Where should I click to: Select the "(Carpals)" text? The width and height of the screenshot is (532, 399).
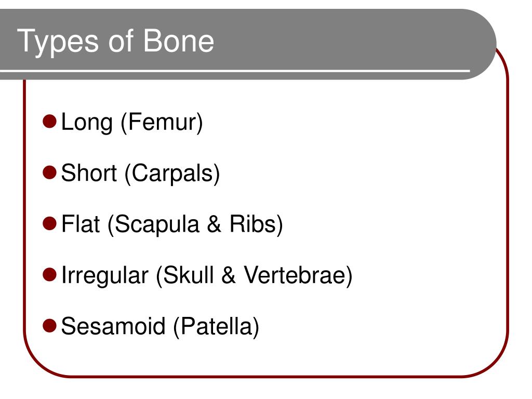172,174
